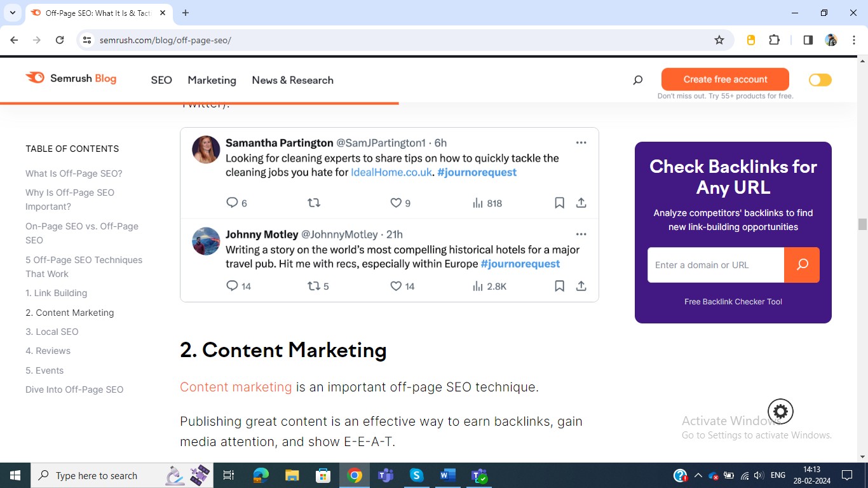
Task: Jump to 1. Link Building section
Action: point(56,293)
